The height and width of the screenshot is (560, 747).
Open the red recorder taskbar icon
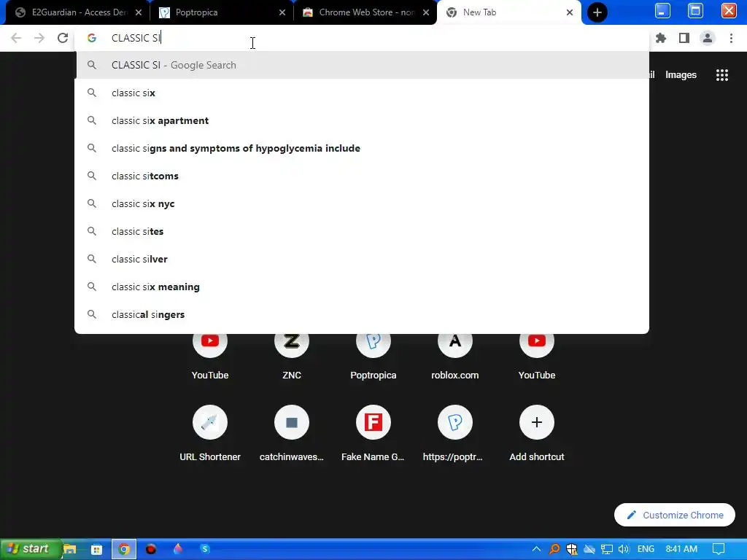(x=151, y=549)
